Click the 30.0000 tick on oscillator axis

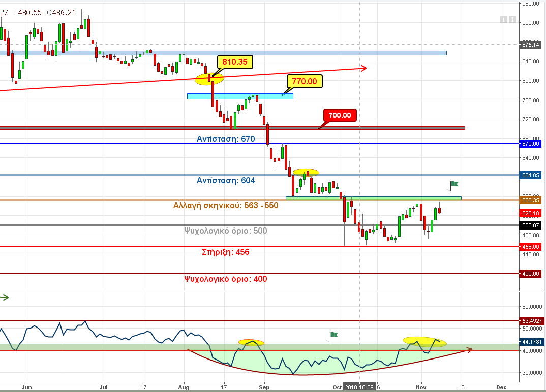pyautogui.click(x=532, y=373)
